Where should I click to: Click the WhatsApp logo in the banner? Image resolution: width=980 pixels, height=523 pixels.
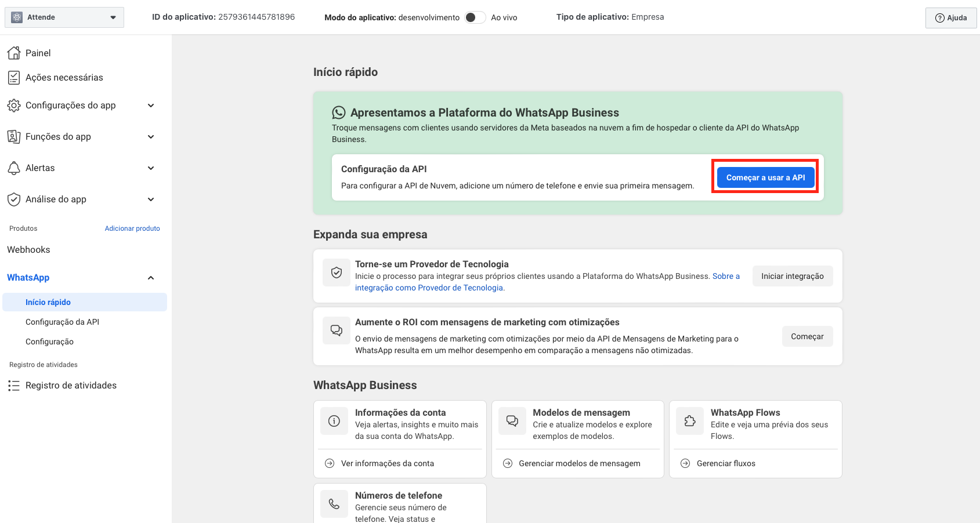tap(339, 112)
